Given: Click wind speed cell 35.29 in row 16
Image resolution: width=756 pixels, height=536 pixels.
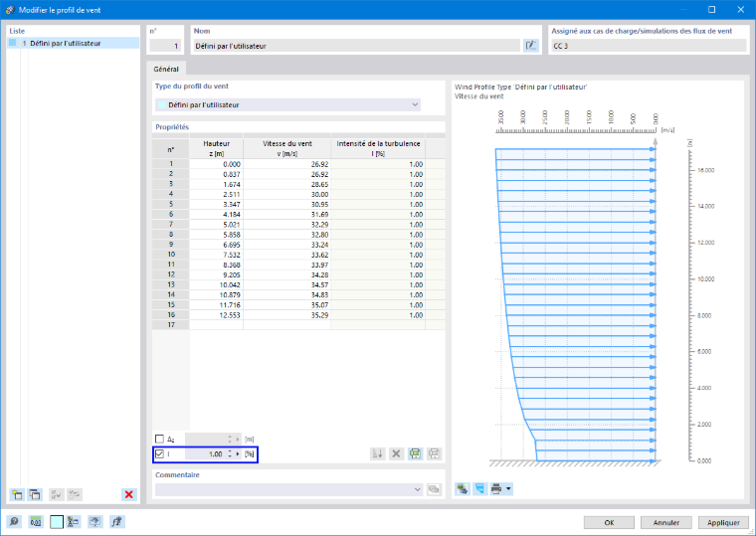Looking at the screenshot, I should click(286, 315).
